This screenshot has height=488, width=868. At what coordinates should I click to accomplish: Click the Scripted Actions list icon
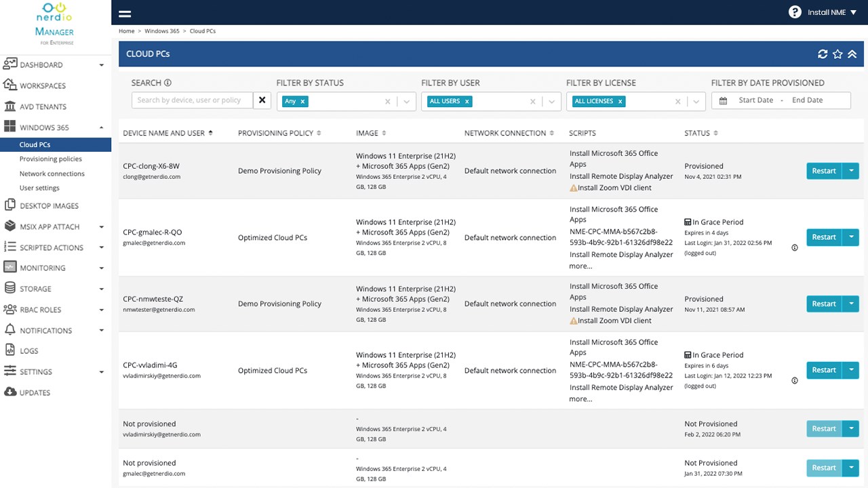(10, 247)
